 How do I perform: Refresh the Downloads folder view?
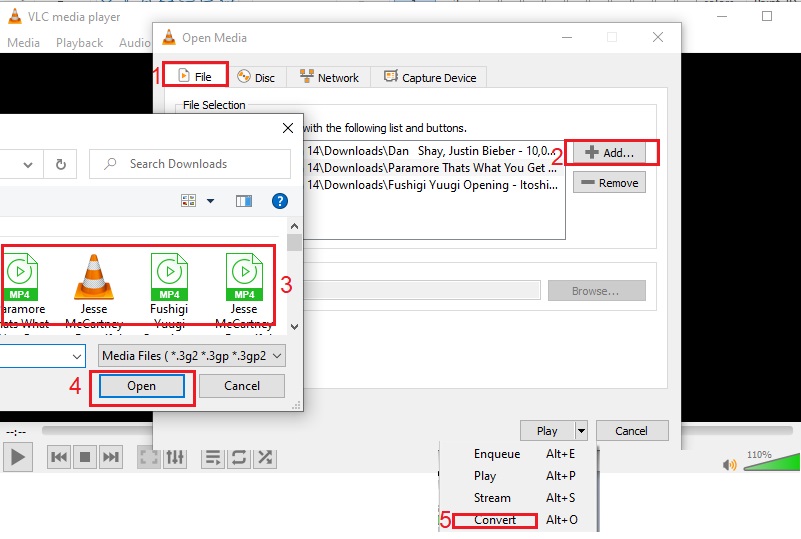60,164
